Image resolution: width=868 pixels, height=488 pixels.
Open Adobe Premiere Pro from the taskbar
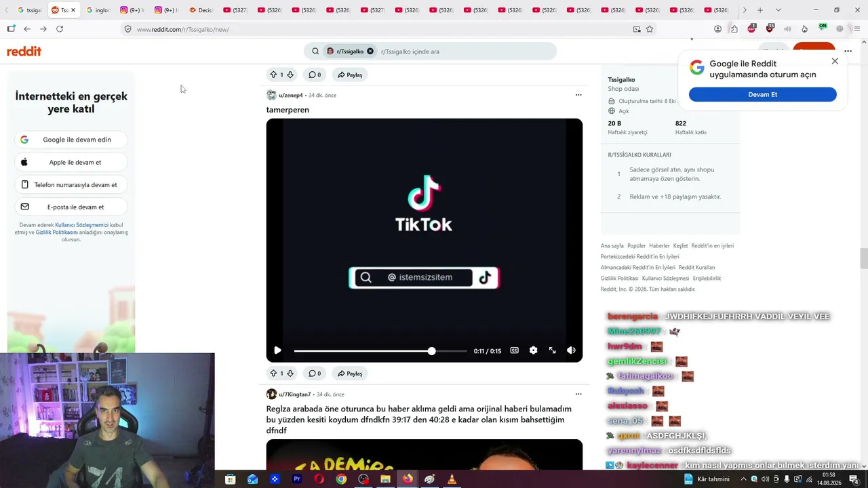[x=296, y=479]
